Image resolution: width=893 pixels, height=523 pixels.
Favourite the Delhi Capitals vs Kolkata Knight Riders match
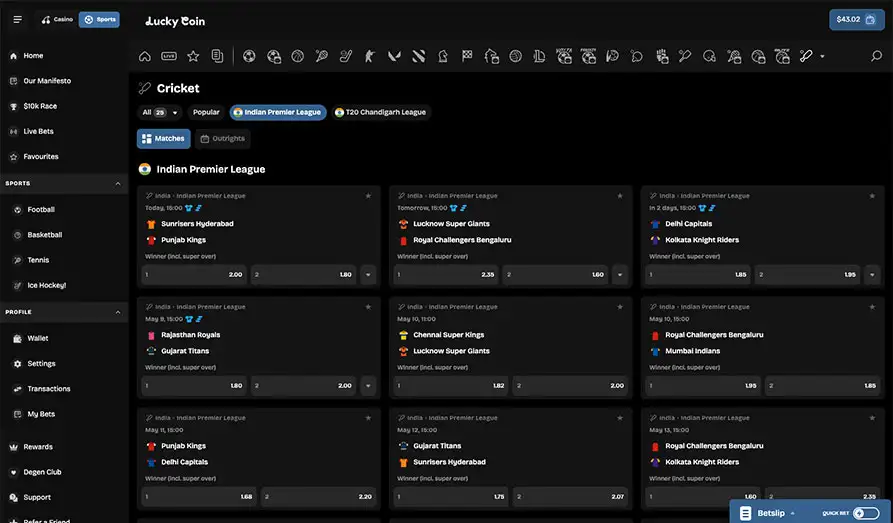(x=872, y=196)
